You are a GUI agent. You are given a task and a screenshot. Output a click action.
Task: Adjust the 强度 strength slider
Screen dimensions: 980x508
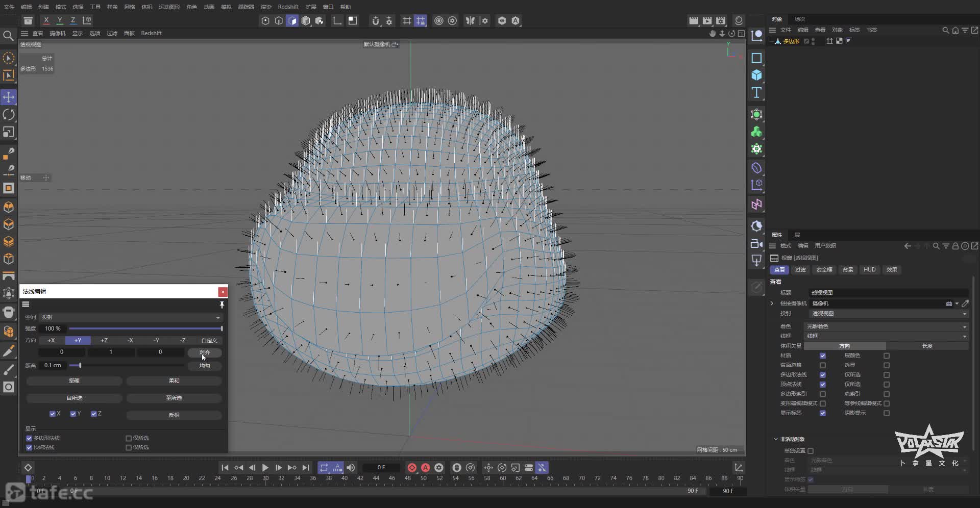(x=145, y=329)
